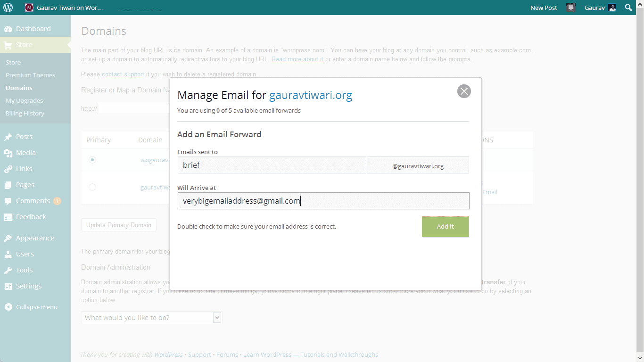
Task: Select the wpgaurav primary domain radio
Action: [92, 160]
